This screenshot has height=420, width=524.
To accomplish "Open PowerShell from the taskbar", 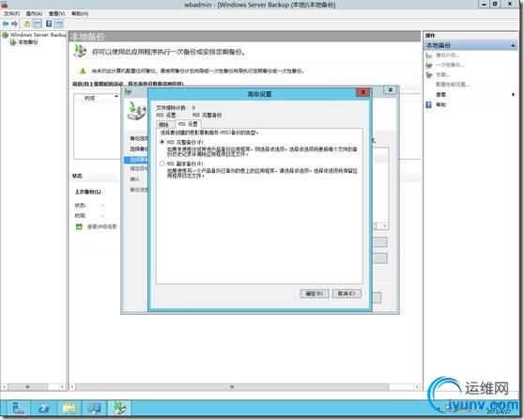I will 44,409.
